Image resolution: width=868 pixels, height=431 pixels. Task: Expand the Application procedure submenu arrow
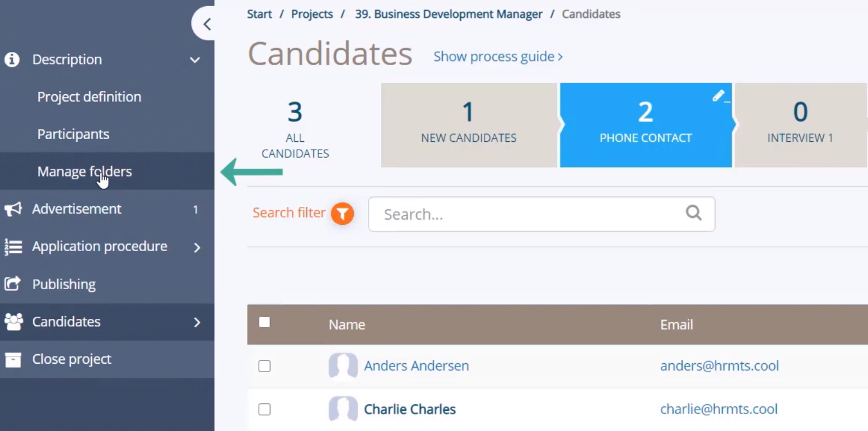point(197,247)
